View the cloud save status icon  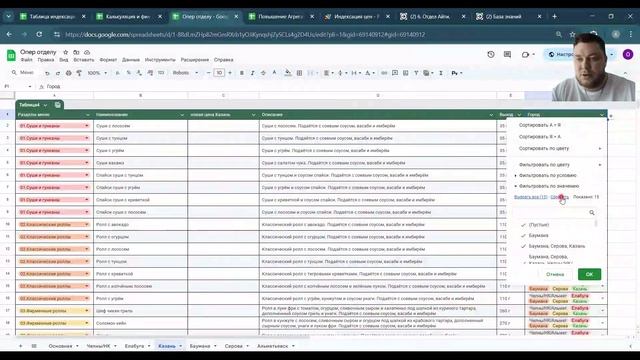87,52
